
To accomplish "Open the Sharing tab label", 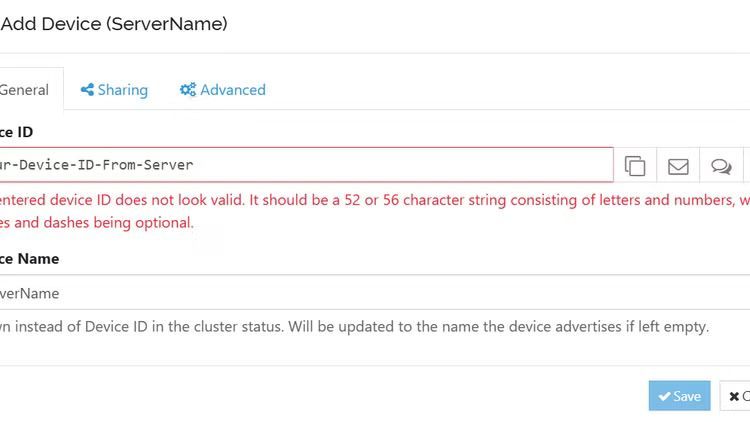I will click(x=123, y=90).
